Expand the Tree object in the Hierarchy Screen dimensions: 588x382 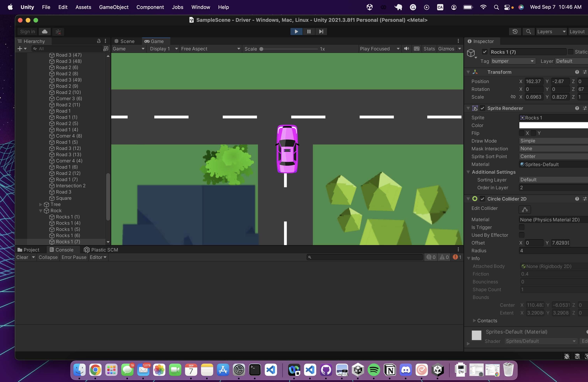pyautogui.click(x=40, y=204)
